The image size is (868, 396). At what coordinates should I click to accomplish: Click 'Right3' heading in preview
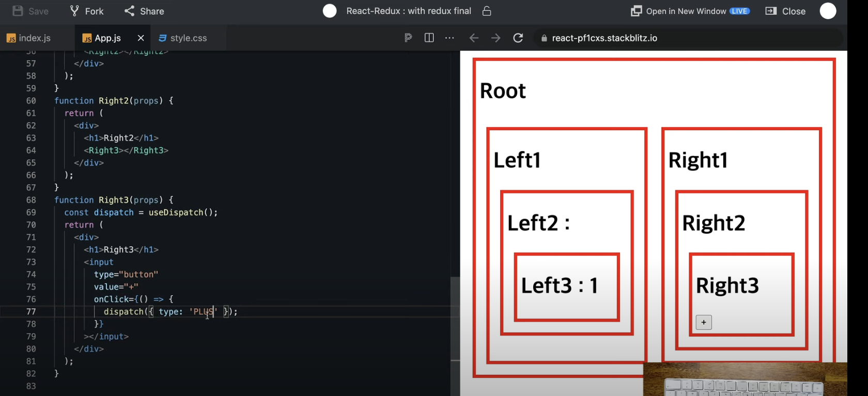tap(727, 285)
